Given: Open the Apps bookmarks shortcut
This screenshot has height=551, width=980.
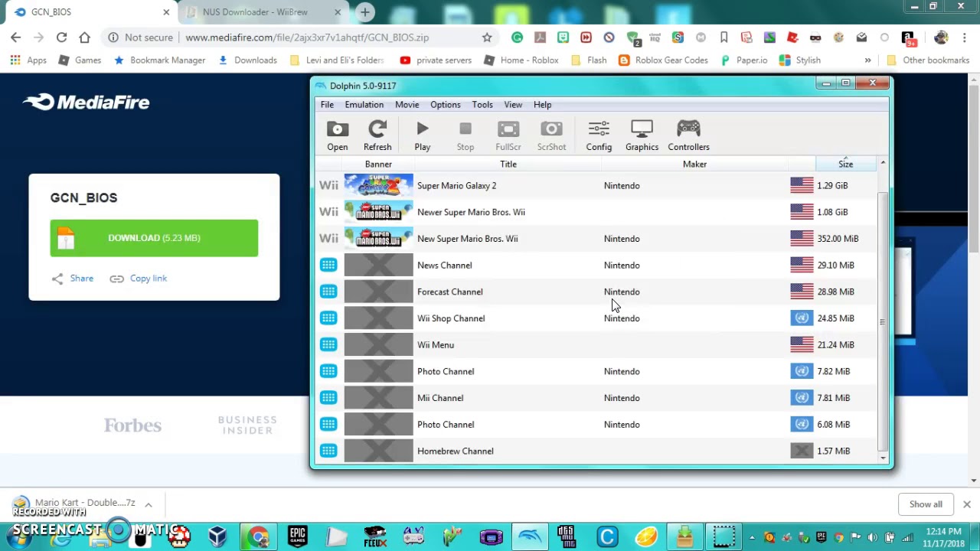Looking at the screenshot, I should tap(28, 60).
